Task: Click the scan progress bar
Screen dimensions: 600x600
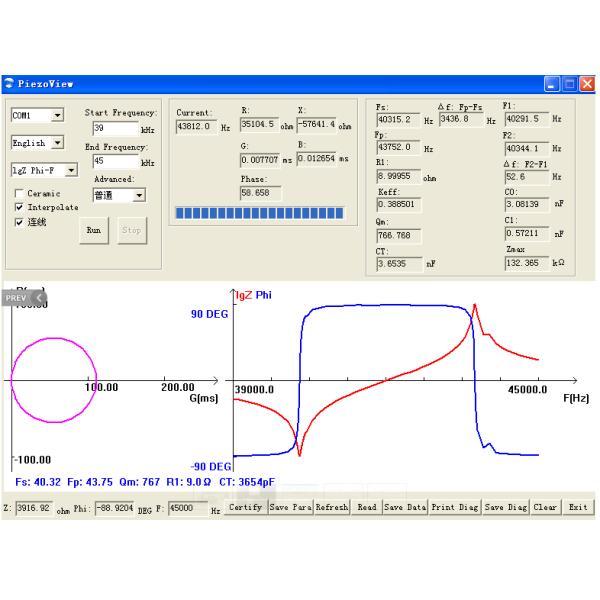Action: (259, 212)
